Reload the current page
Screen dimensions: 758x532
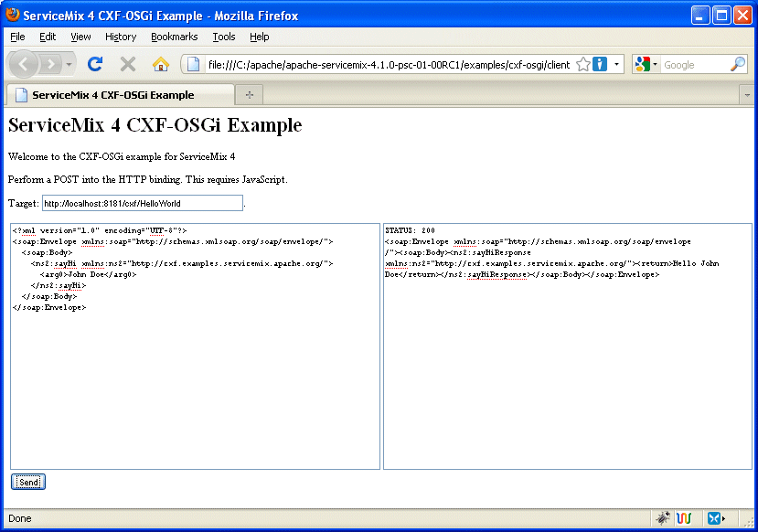click(x=95, y=64)
